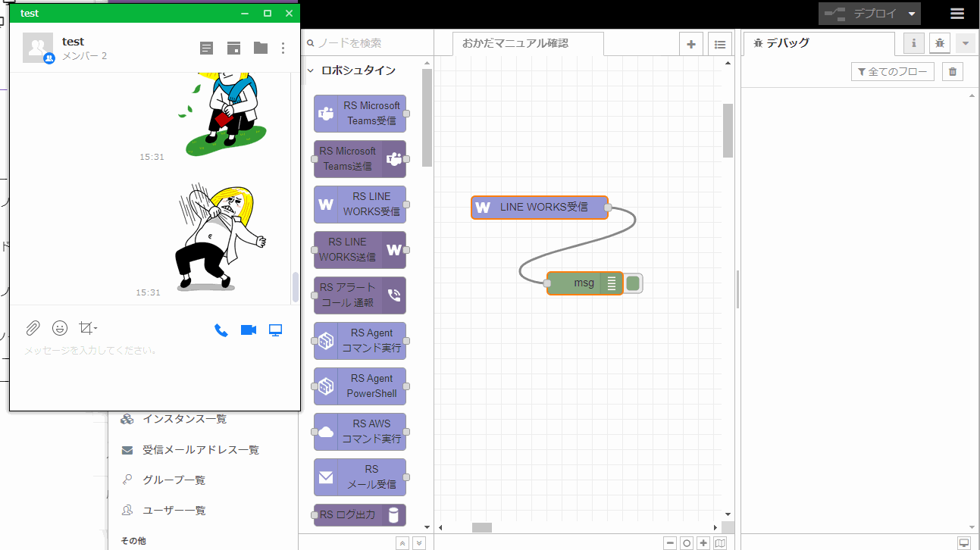This screenshot has width=980, height=550.
Task: Select the RS Microsoft Teams送信 node
Action: click(360, 159)
